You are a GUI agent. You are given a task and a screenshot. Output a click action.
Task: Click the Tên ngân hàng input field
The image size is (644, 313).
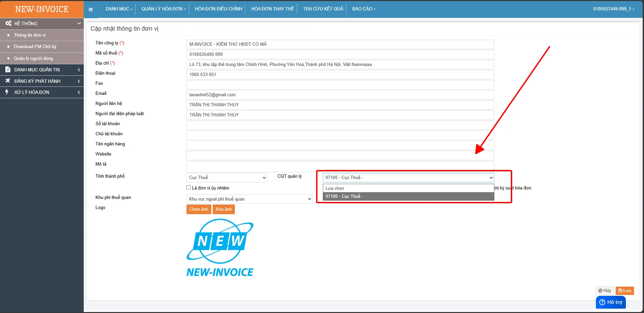tap(340, 145)
